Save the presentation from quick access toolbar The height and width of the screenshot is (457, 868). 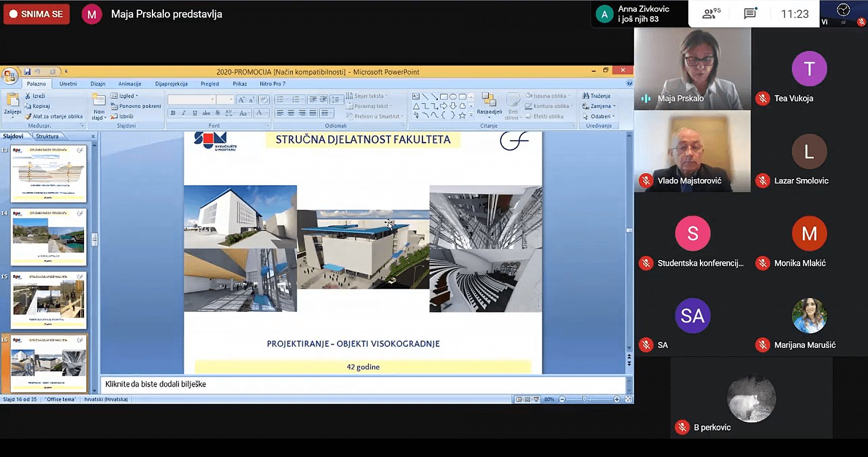[27, 72]
